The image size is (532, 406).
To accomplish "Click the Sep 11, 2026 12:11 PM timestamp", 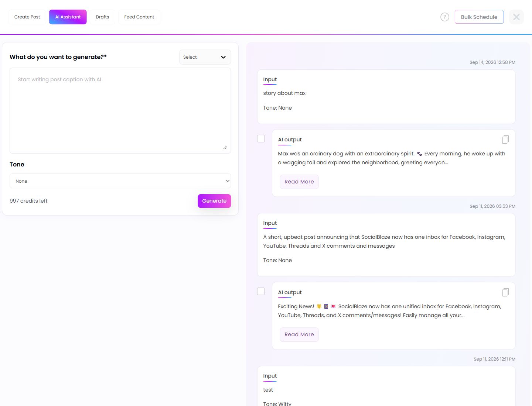I will click(494, 359).
